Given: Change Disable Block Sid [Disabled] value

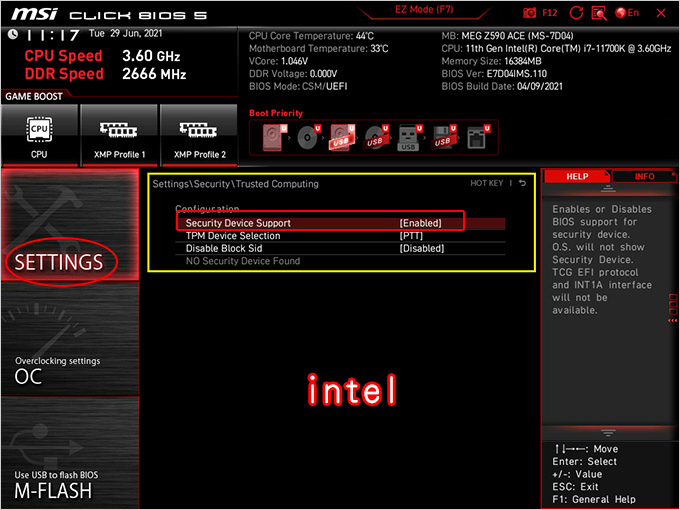Looking at the screenshot, I should coord(422,248).
